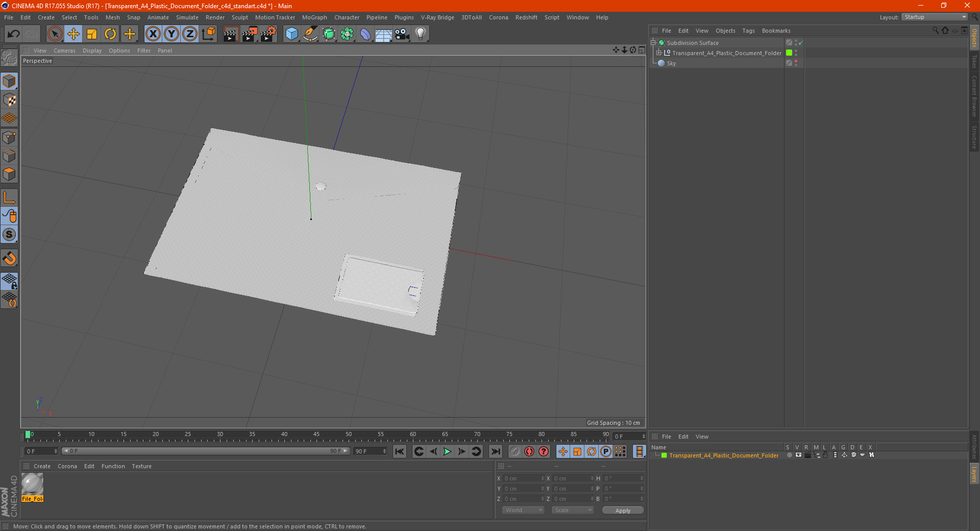Screen dimensions: 980x531
Task: Open Edit Render Settings
Action: point(268,34)
